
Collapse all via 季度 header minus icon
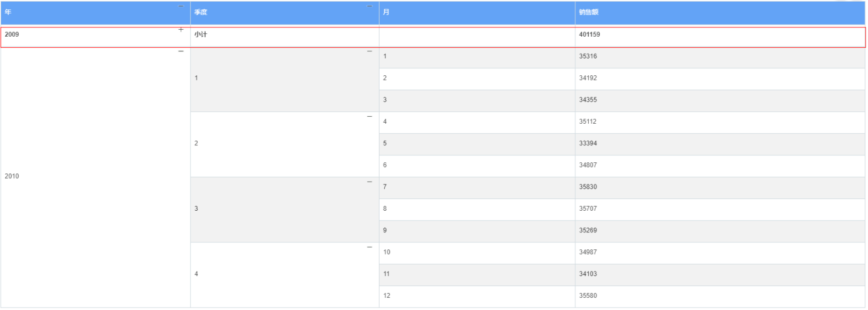369,6
